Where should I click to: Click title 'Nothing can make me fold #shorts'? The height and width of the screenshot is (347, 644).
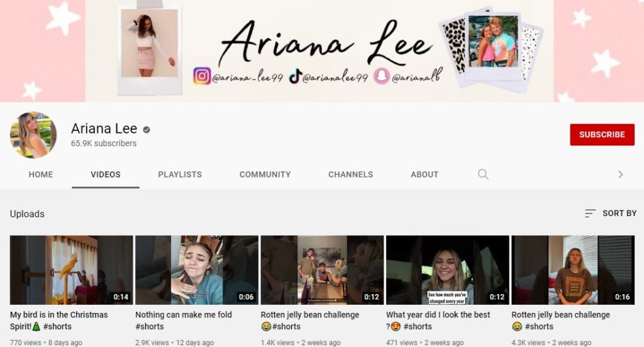(184, 321)
